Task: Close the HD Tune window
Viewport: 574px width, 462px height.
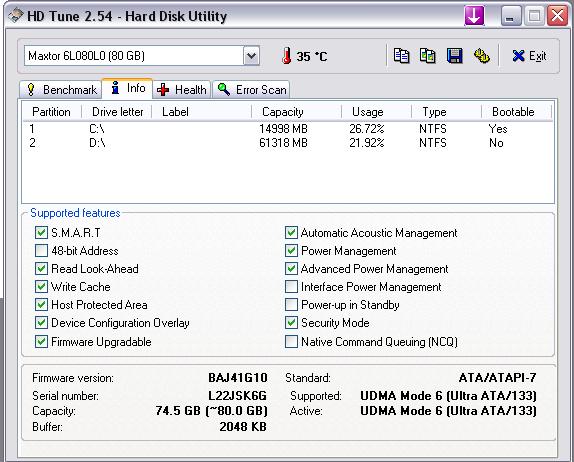Action: coord(558,16)
